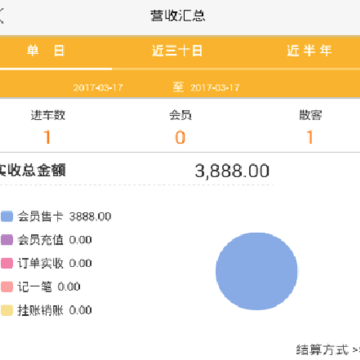This screenshot has height=360, width=360.
Task: Click the pink 订单实收 legend swatch
Action: pos(7,263)
